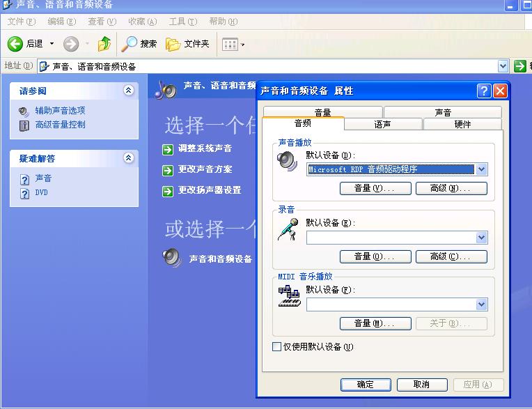Click the green Go arrow beside address bar
The width and height of the screenshot is (532, 409).
click(519, 66)
